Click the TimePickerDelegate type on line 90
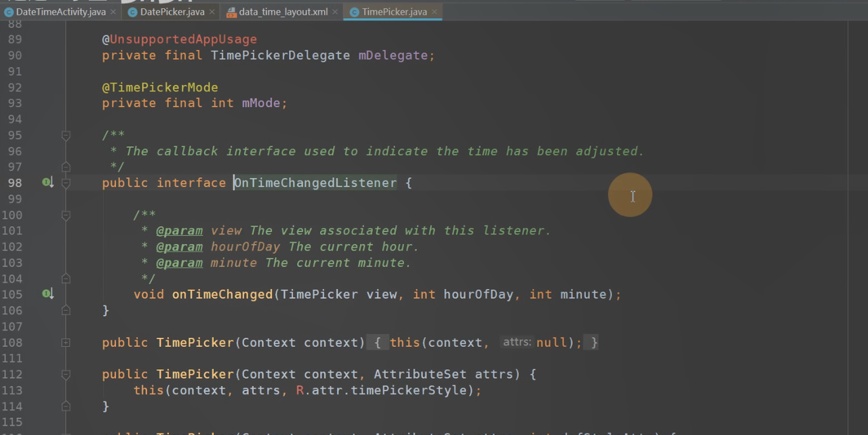Viewport: 868px width, 435px height. [281, 55]
